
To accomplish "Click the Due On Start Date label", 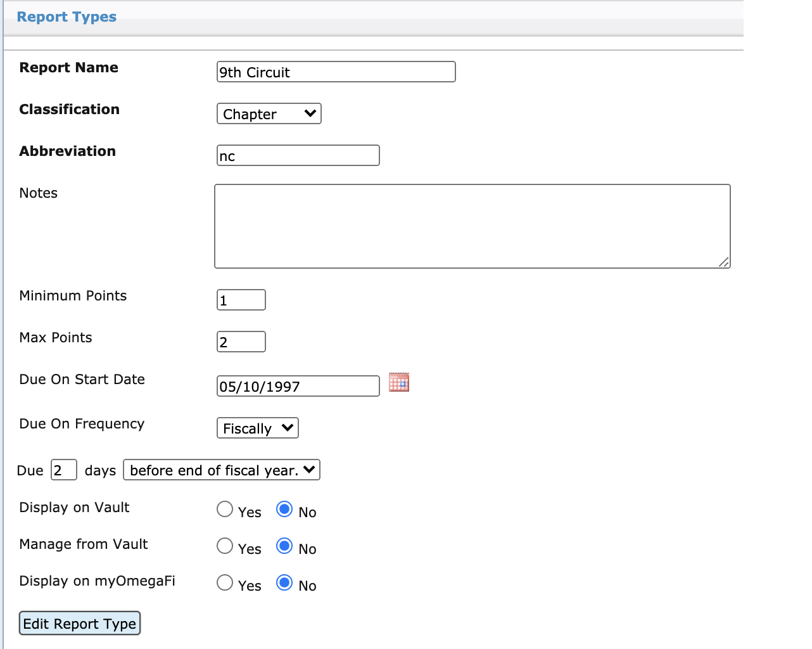I will tap(82, 379).
